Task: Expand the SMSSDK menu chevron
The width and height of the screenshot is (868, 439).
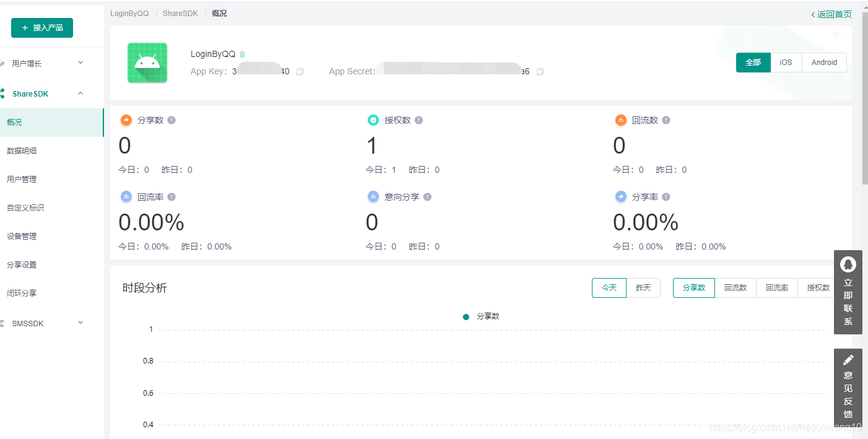Action: [80, 323]
